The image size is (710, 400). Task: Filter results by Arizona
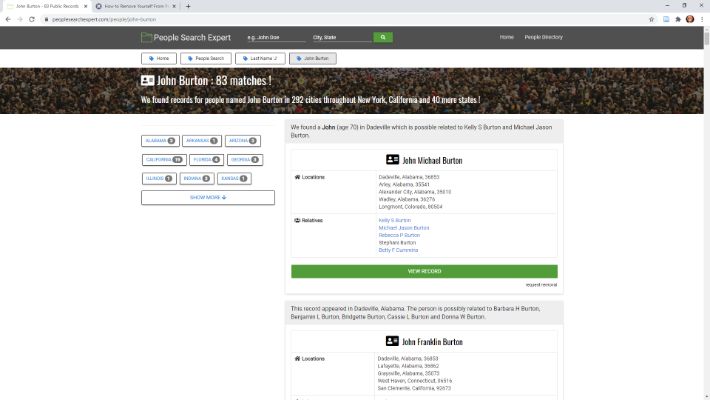tap(243, 141)
